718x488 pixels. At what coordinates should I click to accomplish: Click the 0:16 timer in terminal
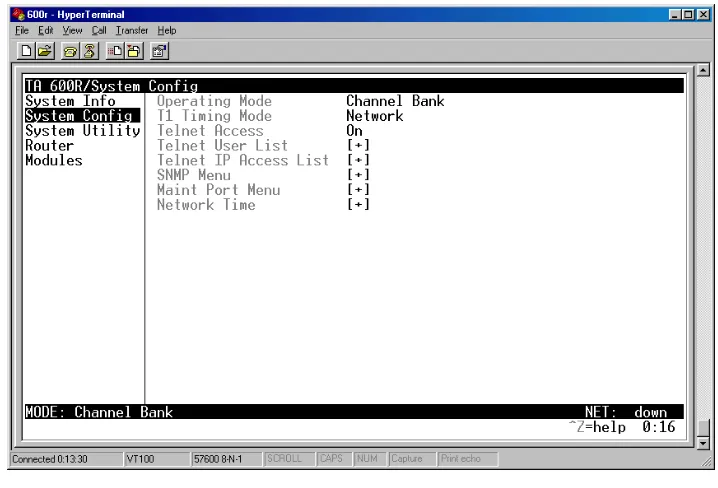pyautogui.click(x=658, y=427)
